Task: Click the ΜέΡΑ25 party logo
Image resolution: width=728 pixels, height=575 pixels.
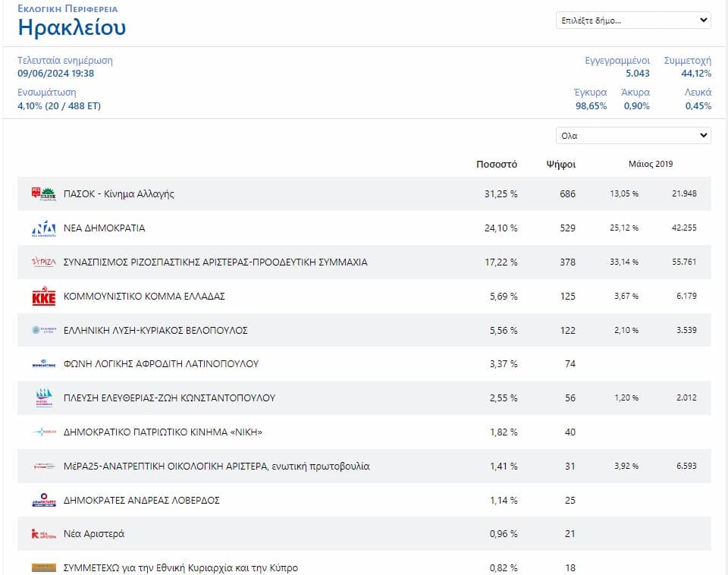Action: pyautogui.click(x=44, y=466)
